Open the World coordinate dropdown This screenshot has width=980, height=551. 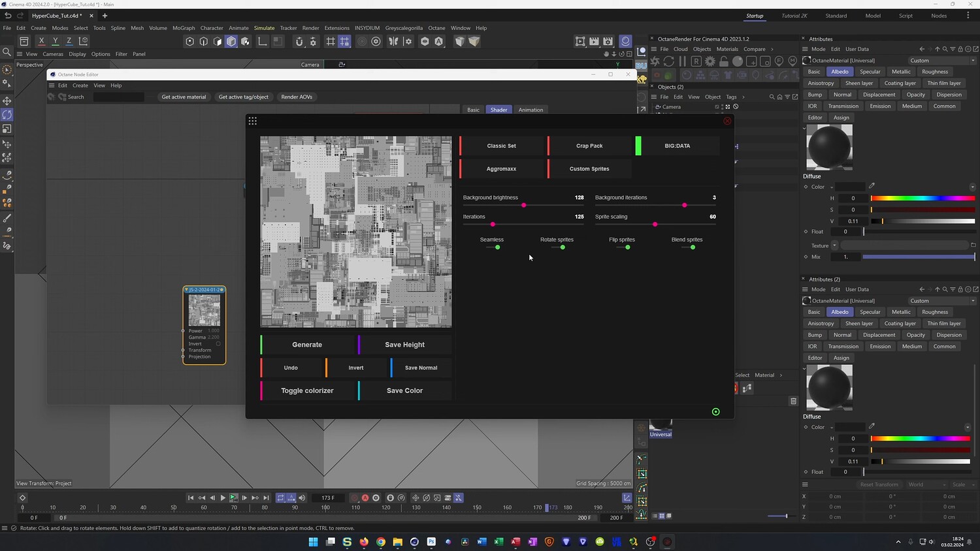coord(927,484)
